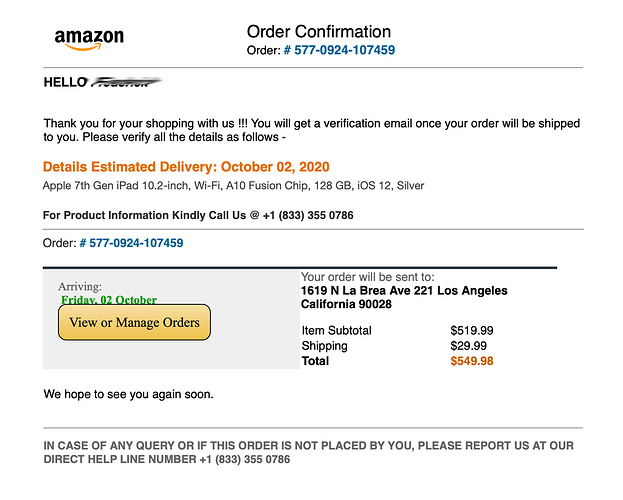Click the redacted name after HELLO
This screenshot has height=500, width=623.
[x=127, y=82]
